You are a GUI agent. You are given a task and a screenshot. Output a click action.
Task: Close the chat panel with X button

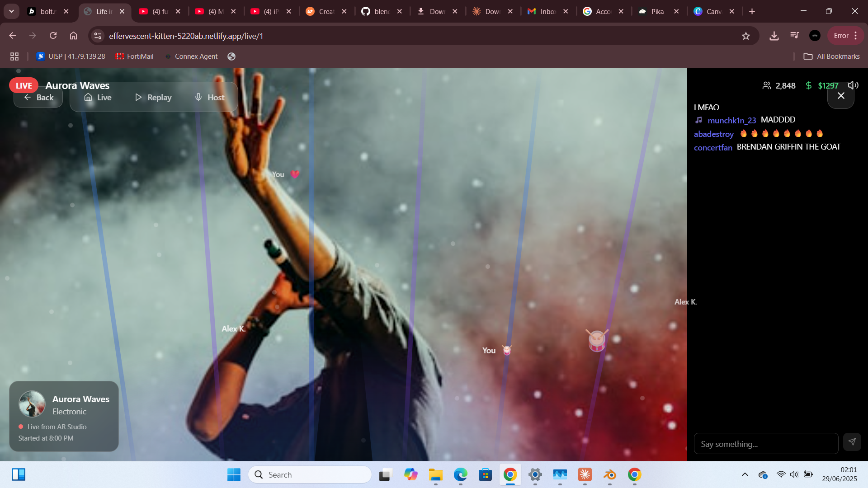coord(840,96)
